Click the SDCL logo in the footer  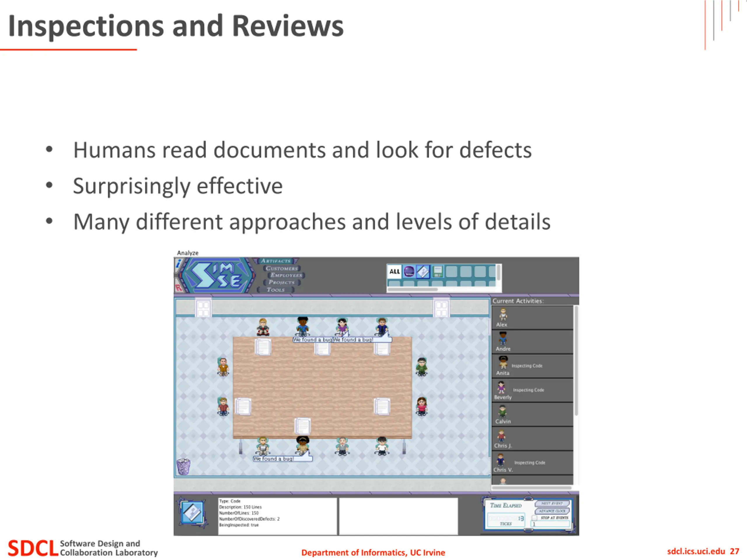click(x=32, y=548)
